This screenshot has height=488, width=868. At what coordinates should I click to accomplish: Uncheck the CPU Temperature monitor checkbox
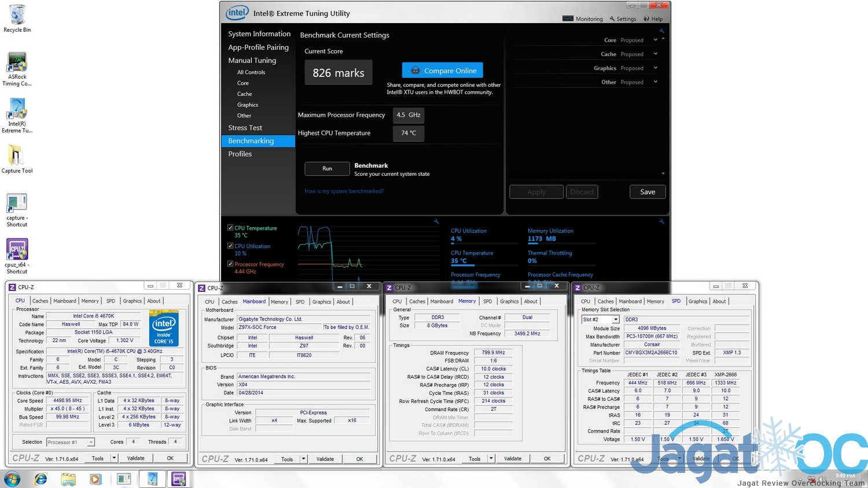click(x=230, y=228)
